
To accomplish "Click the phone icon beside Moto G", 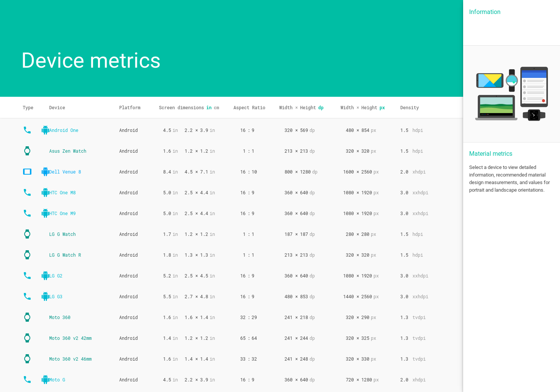I will 27,380.
